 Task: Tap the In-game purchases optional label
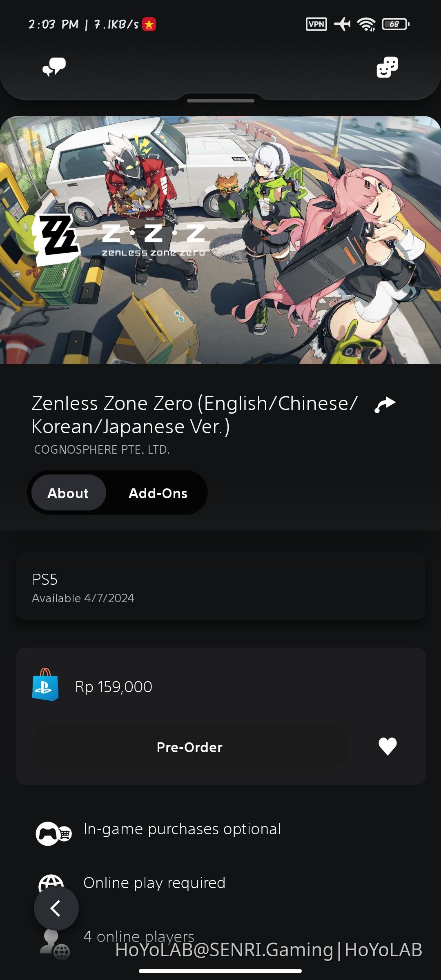pos(182,829)
